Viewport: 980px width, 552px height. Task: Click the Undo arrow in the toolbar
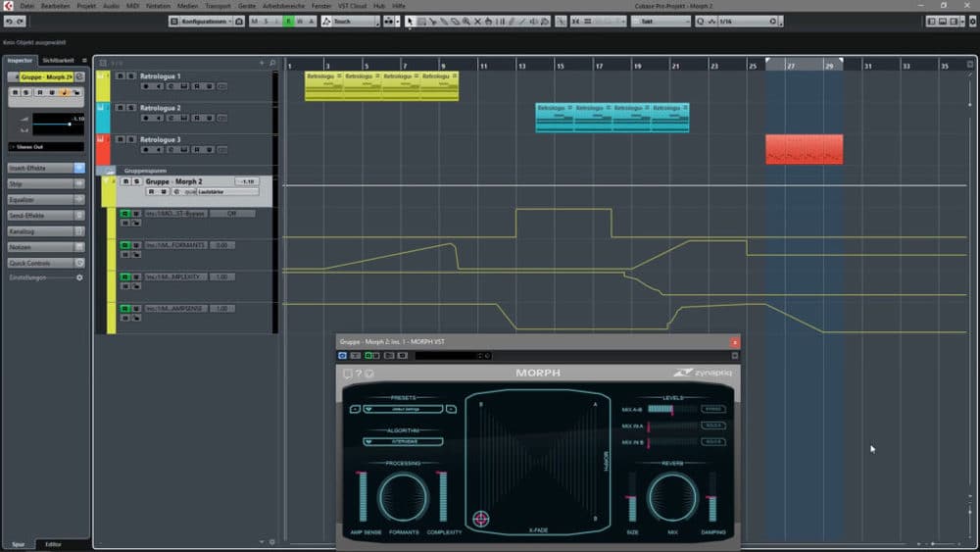tap(9, 22)
